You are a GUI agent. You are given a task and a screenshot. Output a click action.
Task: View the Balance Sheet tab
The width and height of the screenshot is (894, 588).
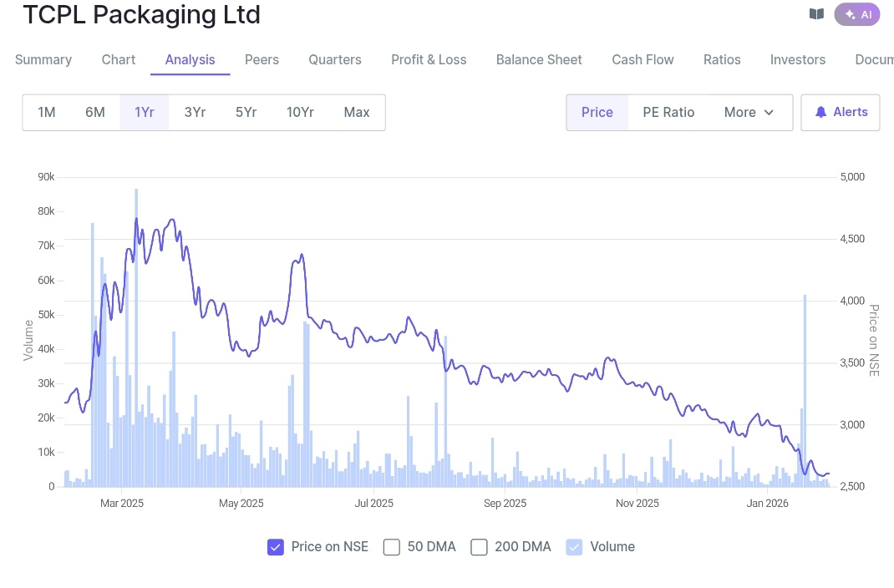point(539,59)
